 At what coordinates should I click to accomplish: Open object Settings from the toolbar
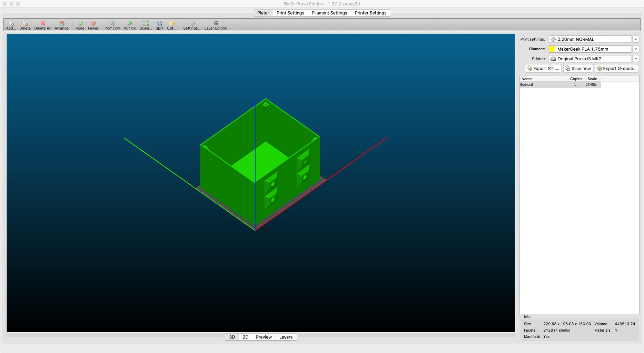192,25
